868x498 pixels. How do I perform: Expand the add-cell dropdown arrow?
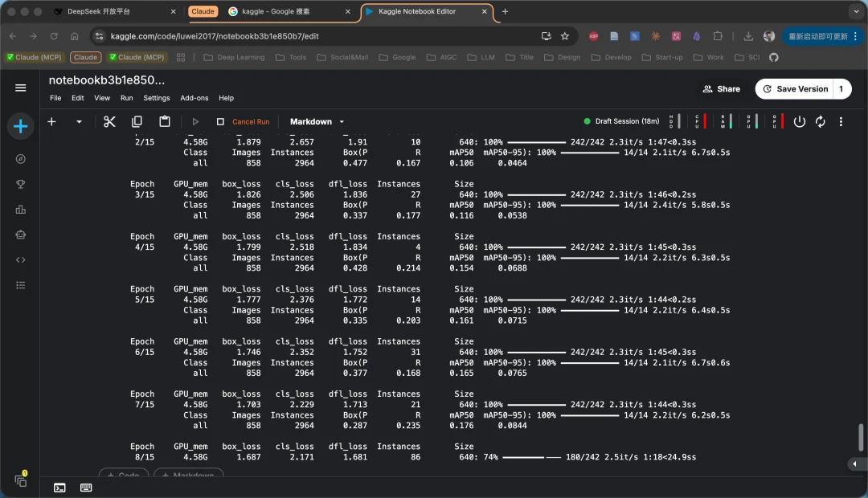click(79, 122)
